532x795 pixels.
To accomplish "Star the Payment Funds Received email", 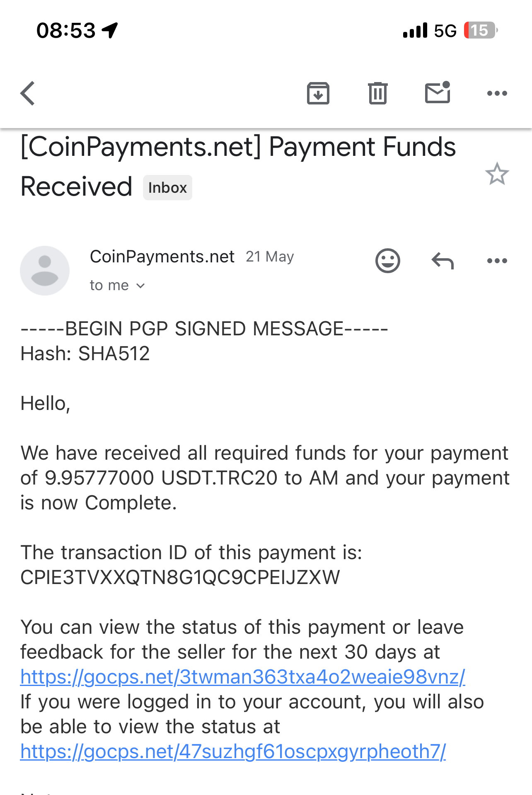I will 497,174.
